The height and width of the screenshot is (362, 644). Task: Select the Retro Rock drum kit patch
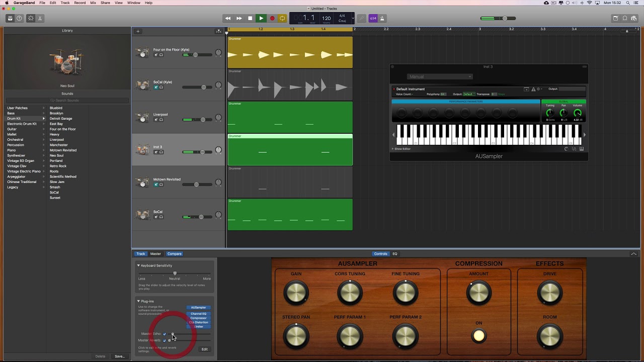point(58,166)
